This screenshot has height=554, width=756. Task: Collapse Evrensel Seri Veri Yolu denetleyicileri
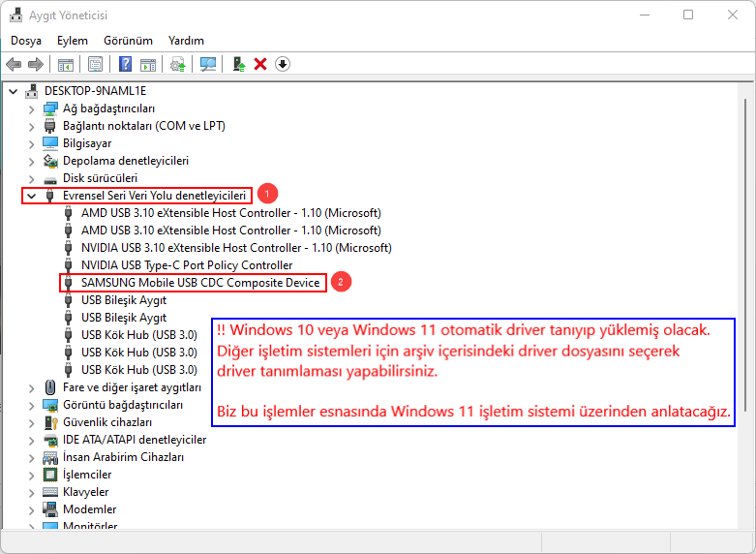(x=32, y=196)
